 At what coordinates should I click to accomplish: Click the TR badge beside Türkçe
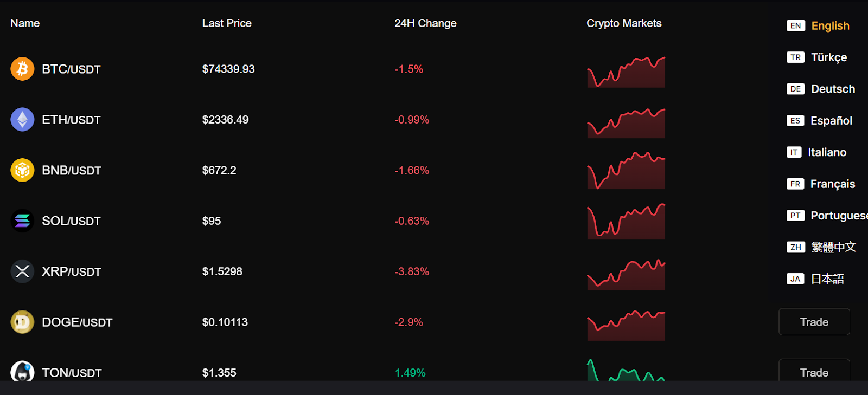(795, 57)
